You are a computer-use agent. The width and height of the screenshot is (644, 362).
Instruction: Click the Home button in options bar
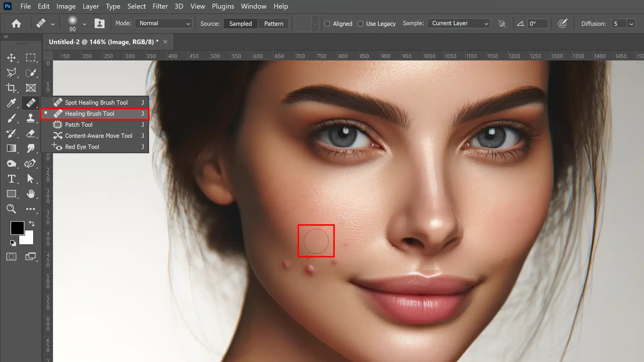coord(16,23)
